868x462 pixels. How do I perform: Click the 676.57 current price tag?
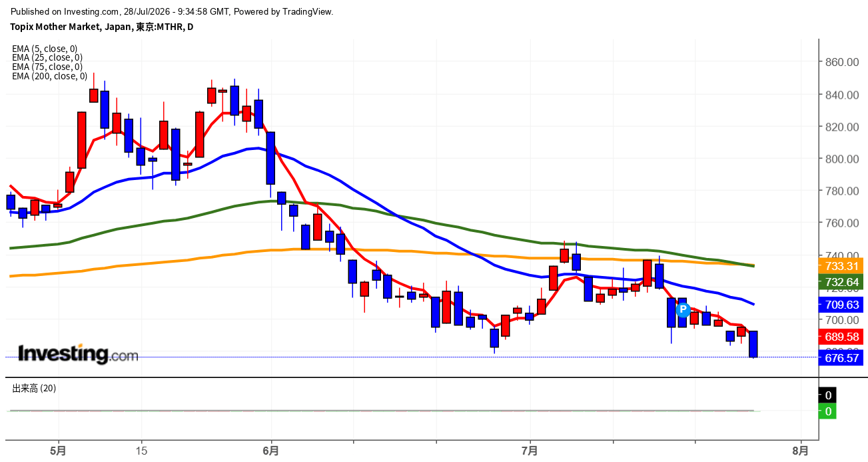tap(842, 358)
